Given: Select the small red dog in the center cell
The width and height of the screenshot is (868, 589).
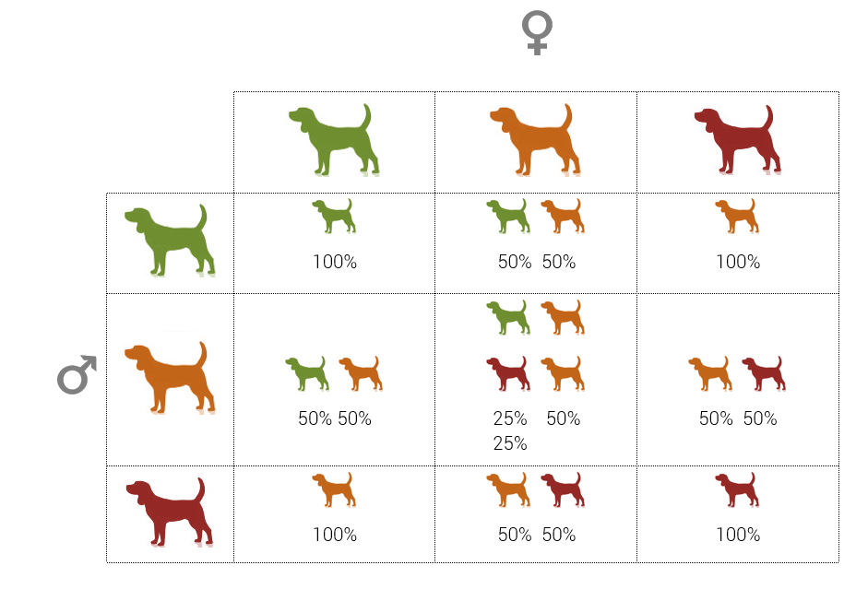Looking at the screenshot, I should pyautogui.click(x=508, y=374).
